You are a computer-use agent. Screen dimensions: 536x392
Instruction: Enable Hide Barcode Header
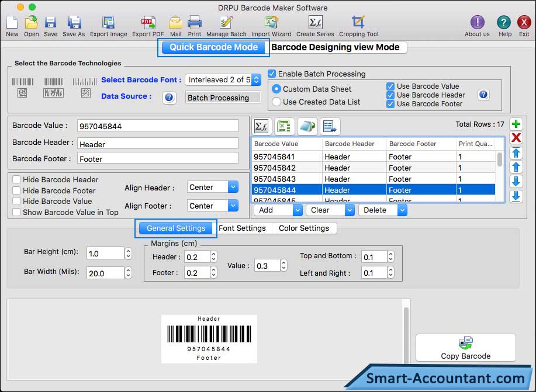point(16,179)
